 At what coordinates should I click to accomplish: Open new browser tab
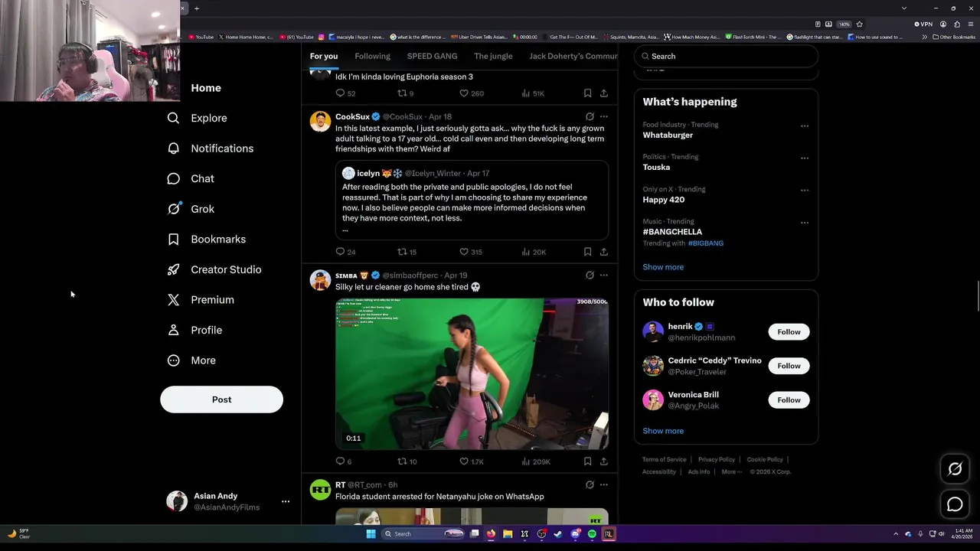click(x=197, y=8)
